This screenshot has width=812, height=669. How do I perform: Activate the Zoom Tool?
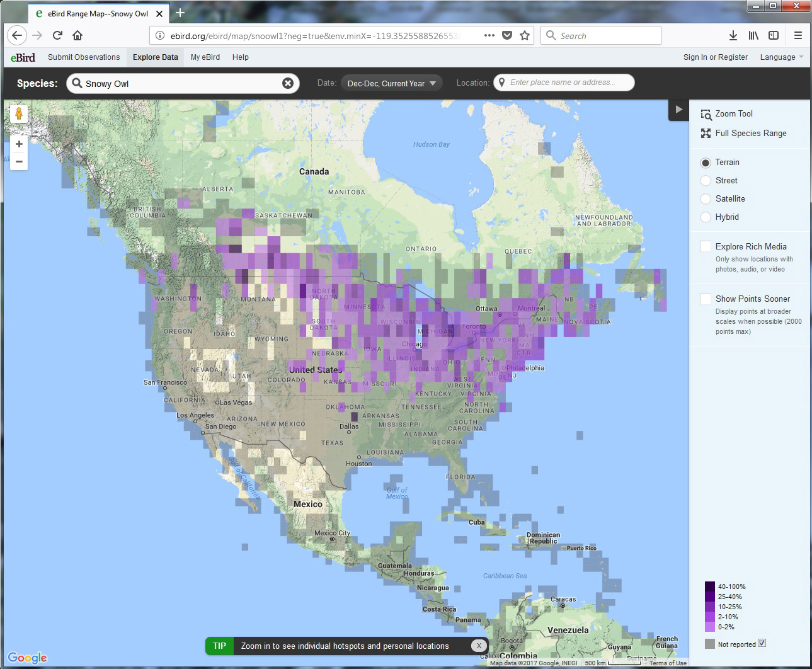727,114
